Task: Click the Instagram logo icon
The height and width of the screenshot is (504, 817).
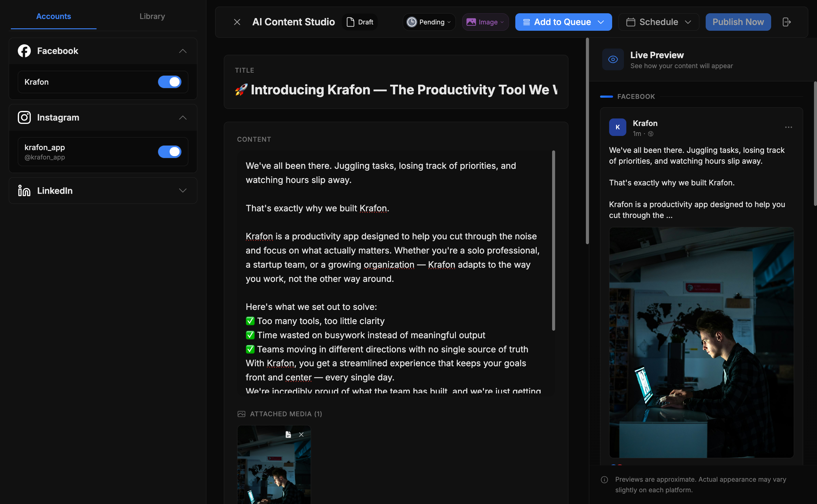Action: (x=24, y=117)
